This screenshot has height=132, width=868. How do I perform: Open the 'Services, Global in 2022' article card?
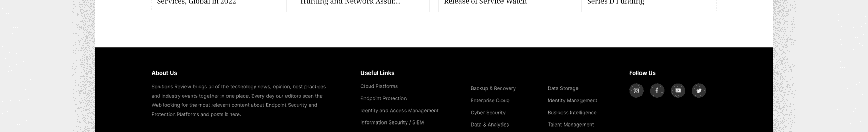pos(219,5)
